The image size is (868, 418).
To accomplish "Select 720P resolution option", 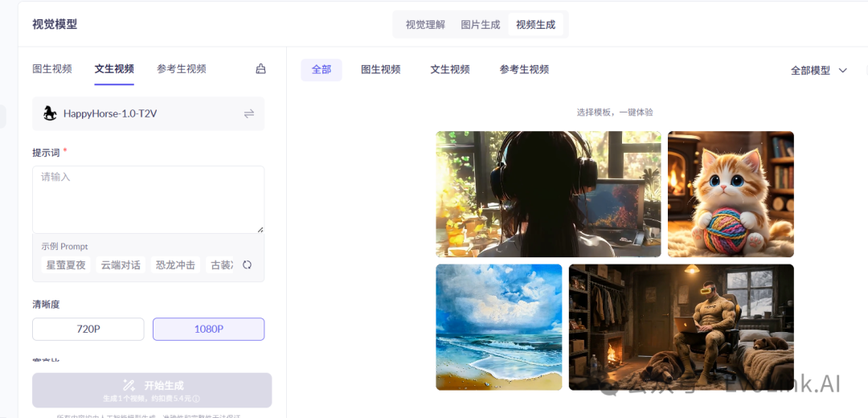I will pos(88,329).
